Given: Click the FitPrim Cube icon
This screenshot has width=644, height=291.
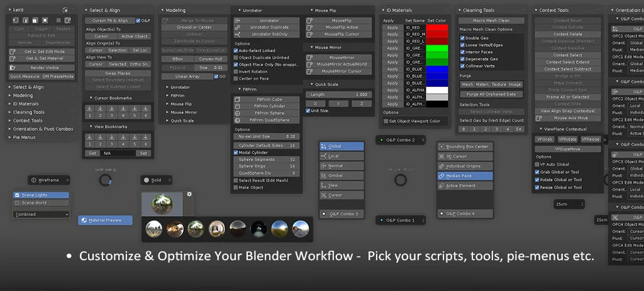Looking at the screenshot, I should pyautogui.click(x=237, y=100).
